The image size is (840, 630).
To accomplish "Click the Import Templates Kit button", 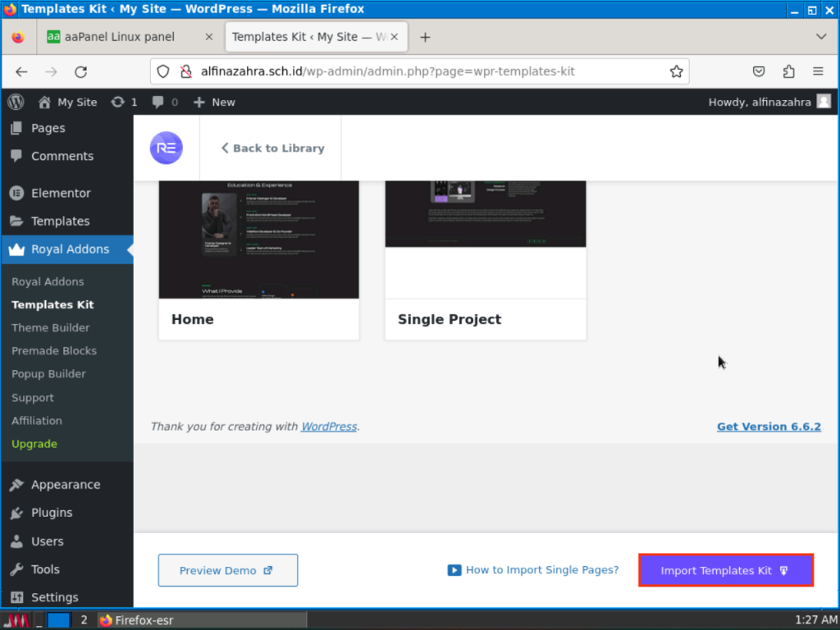I will 725,570.
